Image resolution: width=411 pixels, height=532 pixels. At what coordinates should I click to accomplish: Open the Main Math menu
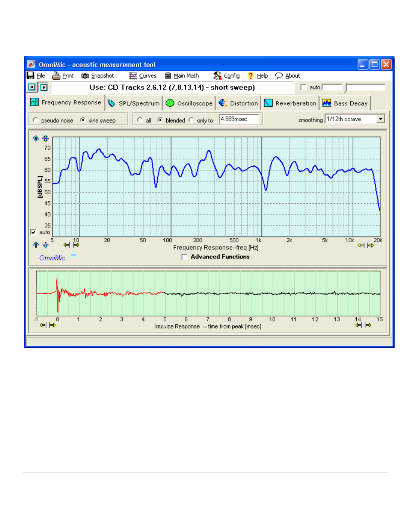tap(186, 76)
